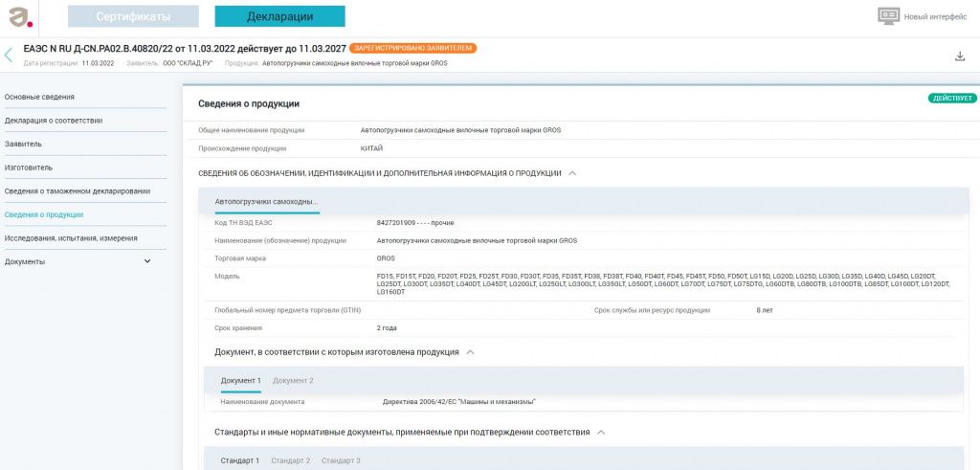Open the Декларации tab
This screenshot has height=470, width=980.
pos(279,16)
